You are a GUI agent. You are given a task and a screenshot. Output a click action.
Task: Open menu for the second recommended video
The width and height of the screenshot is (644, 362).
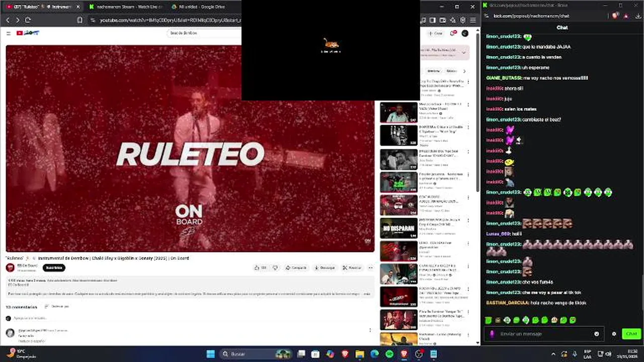(468, 105)
